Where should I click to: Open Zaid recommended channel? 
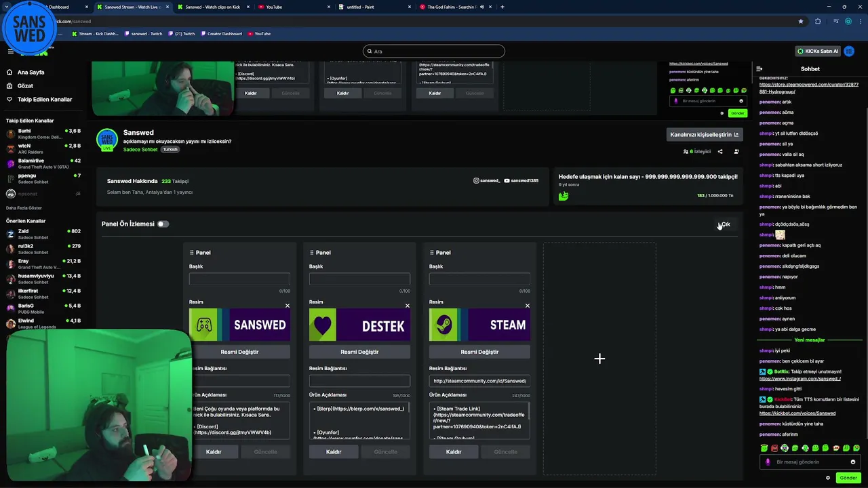coord(42,234)
